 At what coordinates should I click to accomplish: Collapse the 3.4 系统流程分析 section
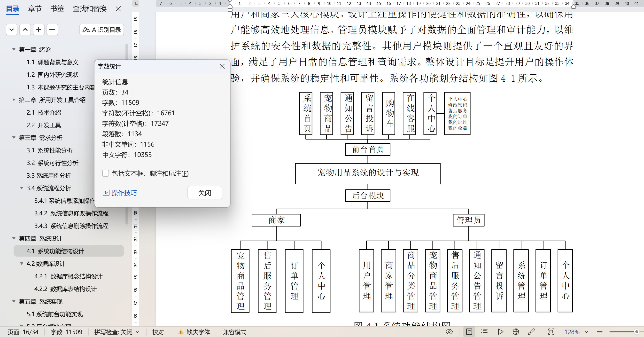pos(22,188)
